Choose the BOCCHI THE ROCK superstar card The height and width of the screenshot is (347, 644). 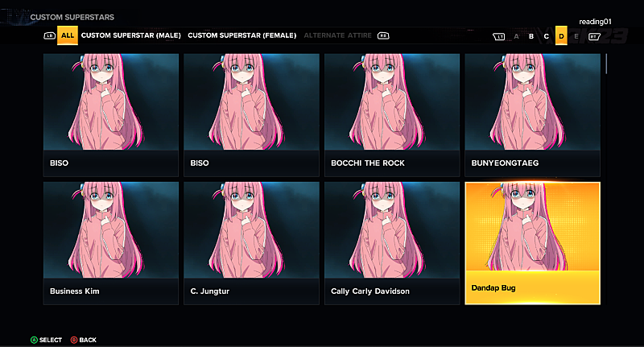[392, 115]
